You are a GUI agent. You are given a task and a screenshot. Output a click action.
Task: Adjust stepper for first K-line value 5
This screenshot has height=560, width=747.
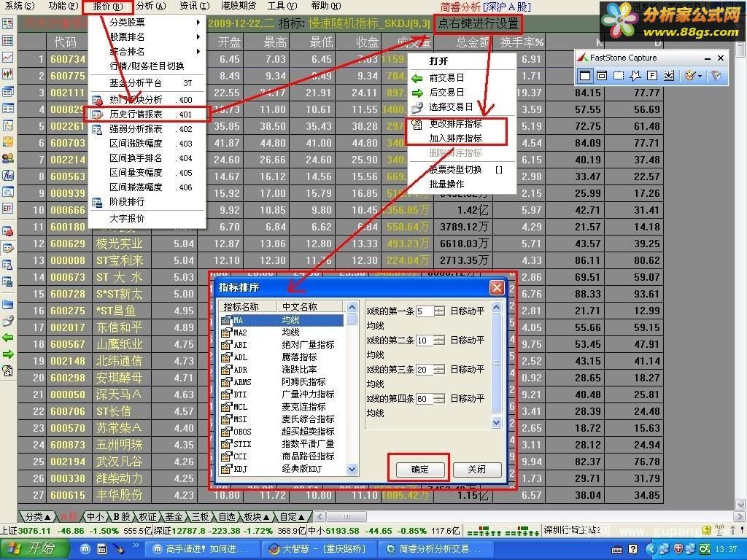(439, 311)
